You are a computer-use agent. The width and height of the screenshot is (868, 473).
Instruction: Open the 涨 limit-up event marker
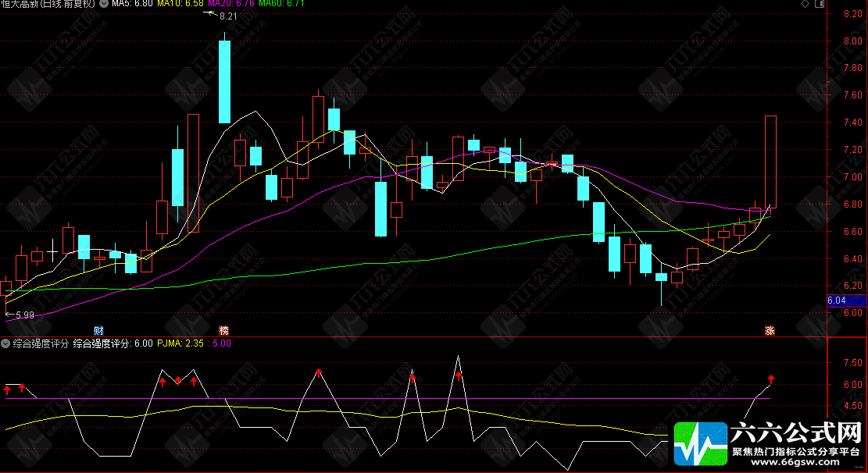[x=770, y=331]
